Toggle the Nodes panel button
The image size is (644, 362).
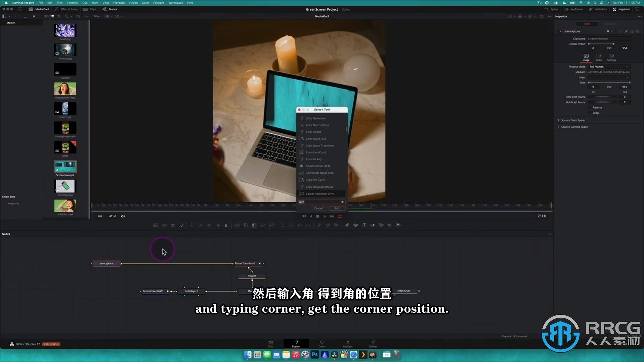(110, 9)
